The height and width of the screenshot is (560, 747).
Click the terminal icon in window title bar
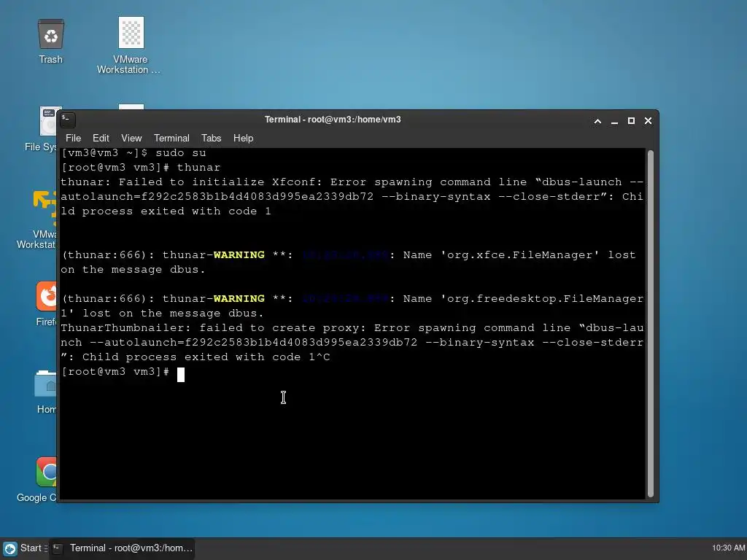point(67,120)
